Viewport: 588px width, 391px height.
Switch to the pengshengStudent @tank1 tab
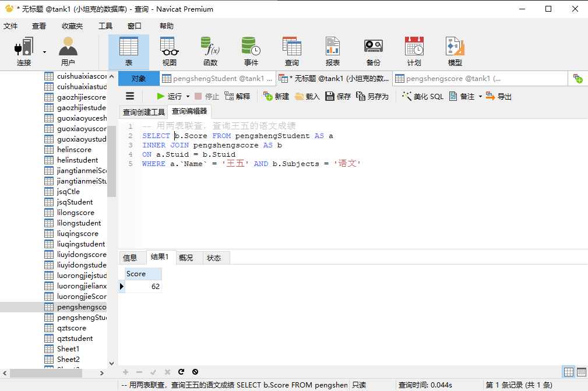click(217, 78)
